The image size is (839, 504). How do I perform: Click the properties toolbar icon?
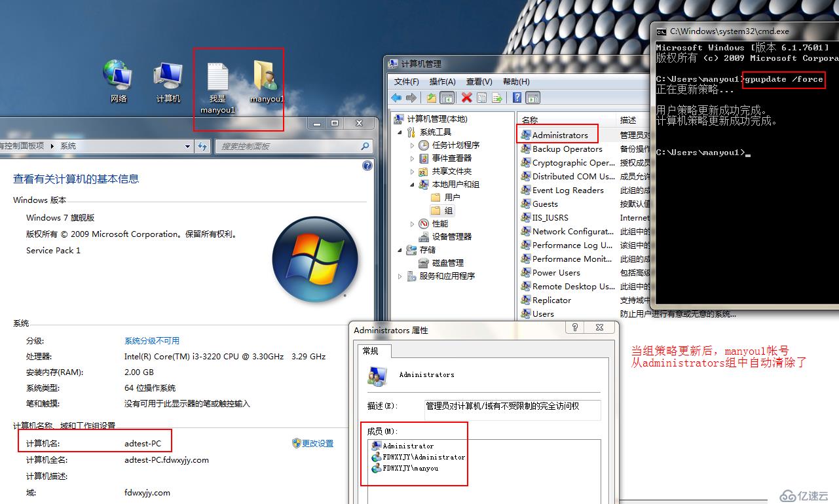click(x=481, y=98)
